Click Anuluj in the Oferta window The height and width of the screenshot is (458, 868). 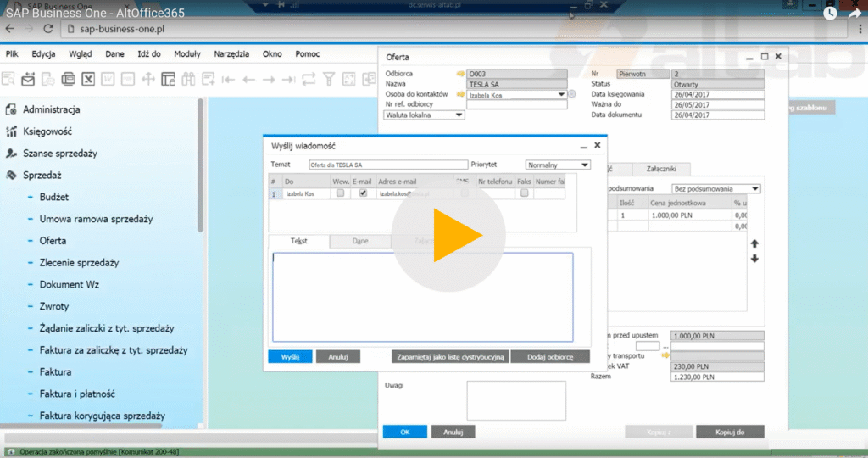point(453,432)
